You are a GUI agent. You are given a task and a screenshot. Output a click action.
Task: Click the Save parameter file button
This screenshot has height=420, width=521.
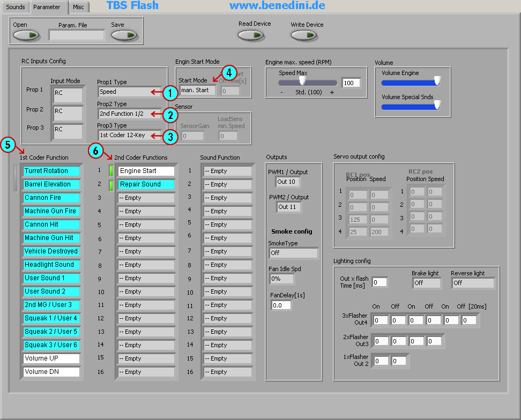(124, 35)
